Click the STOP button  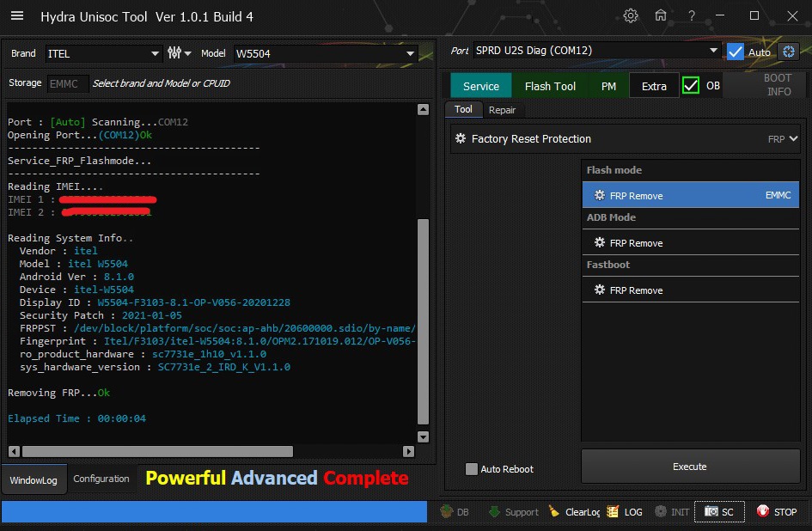(x=777, y=512)
